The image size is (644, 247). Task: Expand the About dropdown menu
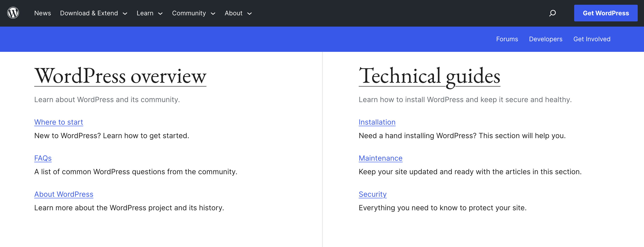tap(234, 13)
